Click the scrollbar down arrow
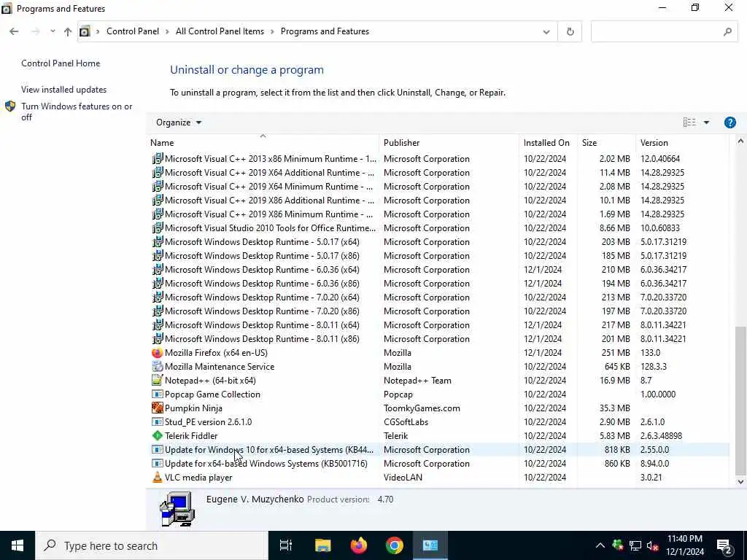Image resolution: width=747 pixels, height=560 pixels. tap(740, 481)
